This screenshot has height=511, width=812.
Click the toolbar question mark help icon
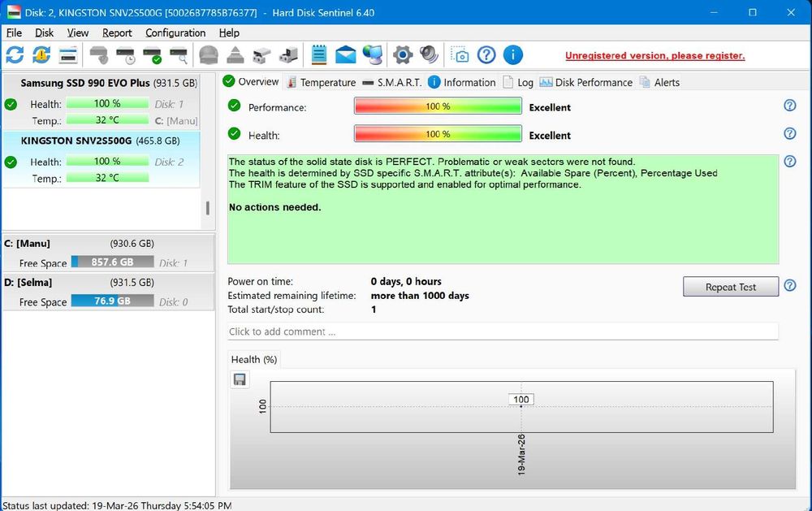click(486, 54)
